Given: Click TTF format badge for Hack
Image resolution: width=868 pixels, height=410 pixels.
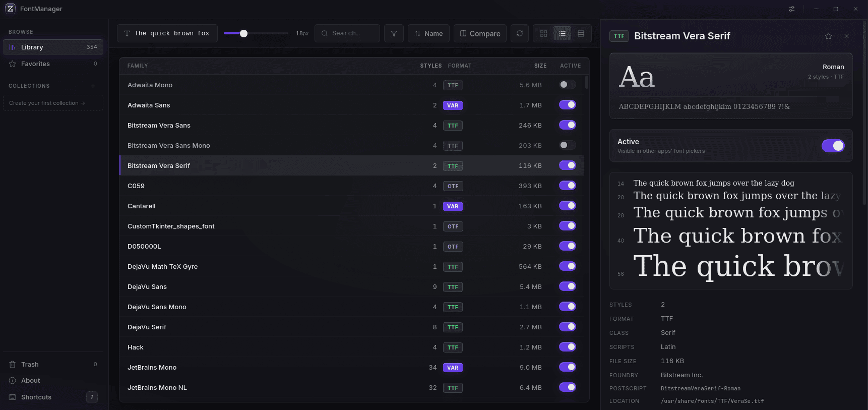Looking at the screenshot, I should [x=453, y=347].
